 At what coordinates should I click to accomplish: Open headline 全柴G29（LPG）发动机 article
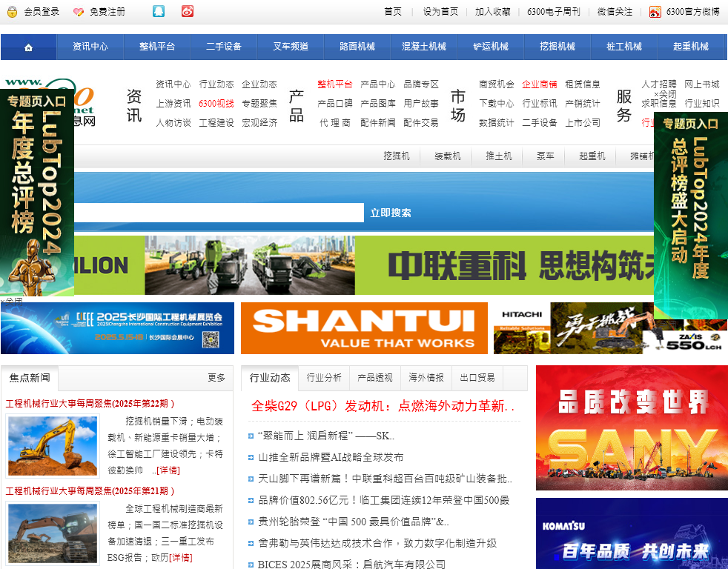383,406
